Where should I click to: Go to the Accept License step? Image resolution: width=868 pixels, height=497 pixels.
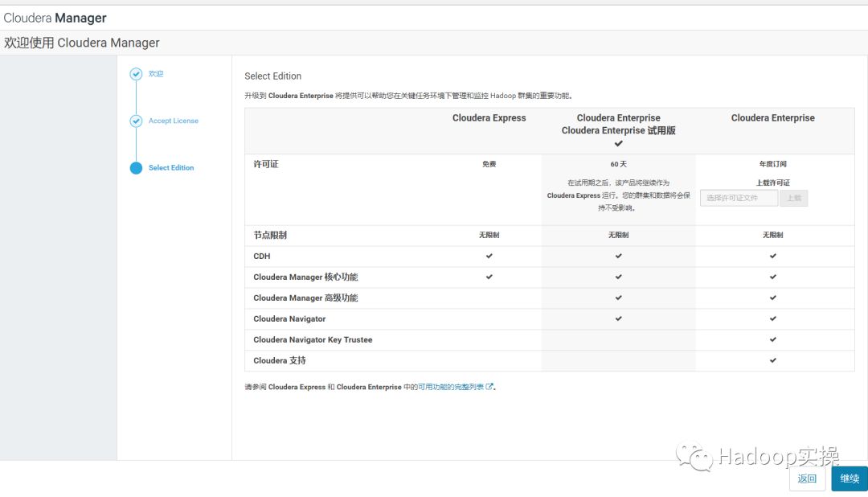click(174, 121)
